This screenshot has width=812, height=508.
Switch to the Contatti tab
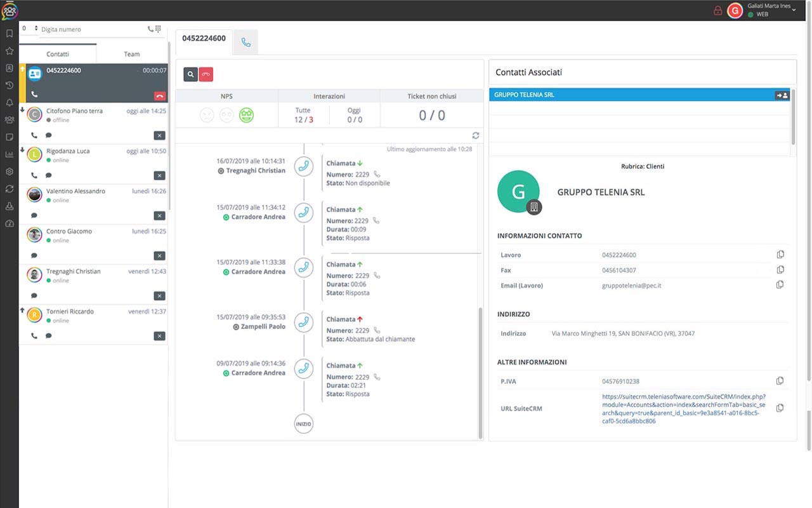click(58, 54)
